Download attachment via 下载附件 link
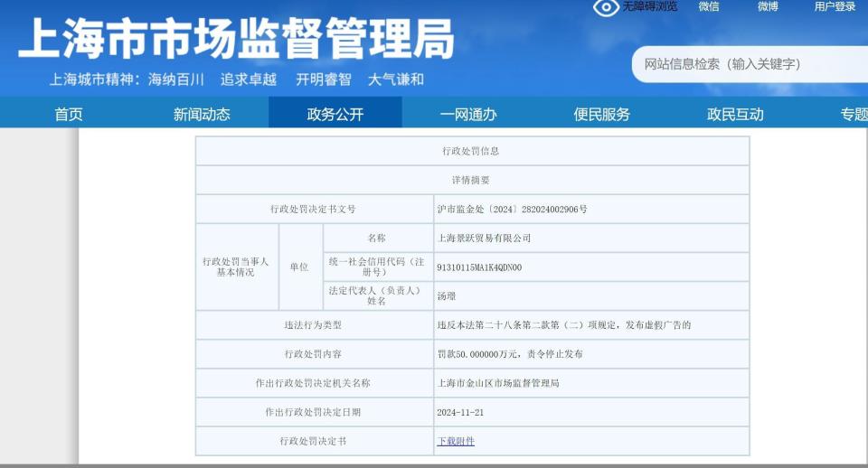This screenshot has height=468, width=868. click(x=456, y=441)
